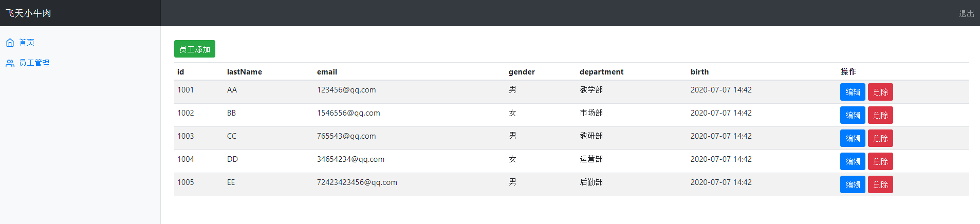The height and width of the screenshot is (224, 980).
Task: Click the 飞天小牛肉 brand title
Action: (x=28, y=13)
